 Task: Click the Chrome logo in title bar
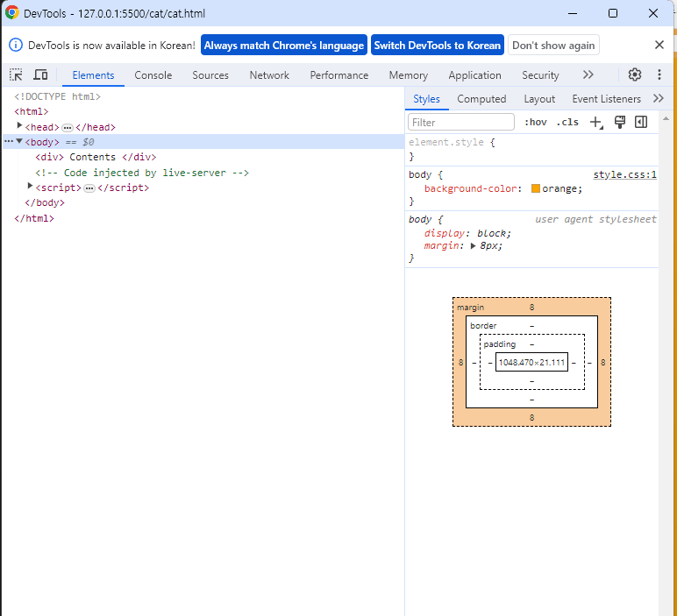11,12
